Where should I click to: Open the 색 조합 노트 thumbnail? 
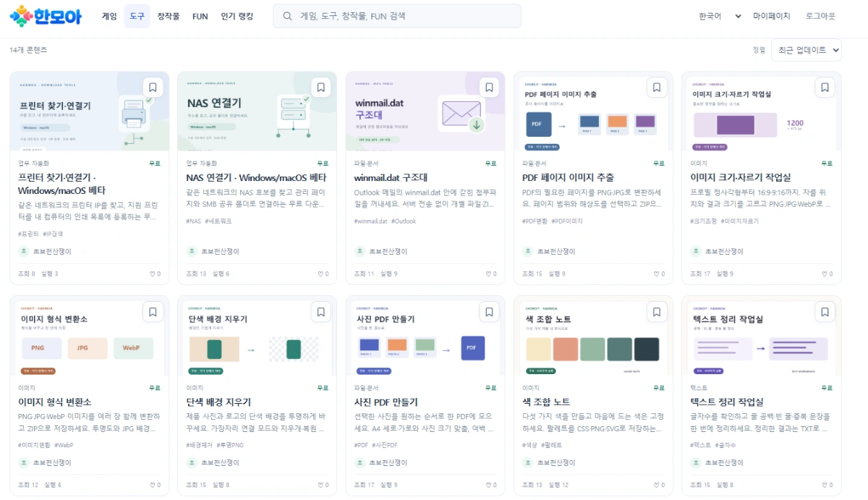tap(593, 336)
